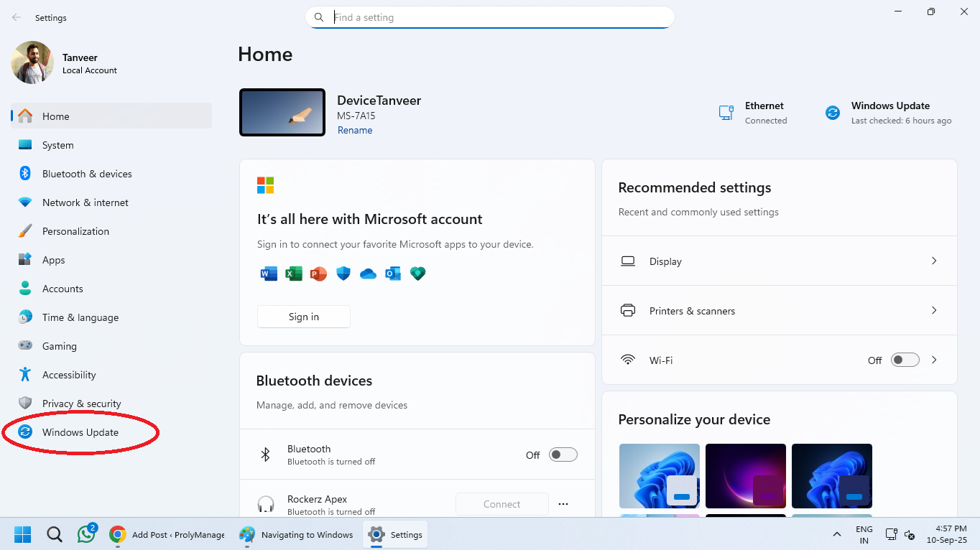The height and width of the screenshot is (550, 980).
Task: Click Connect for Rockerz Apex
Action: click(502, 504)
